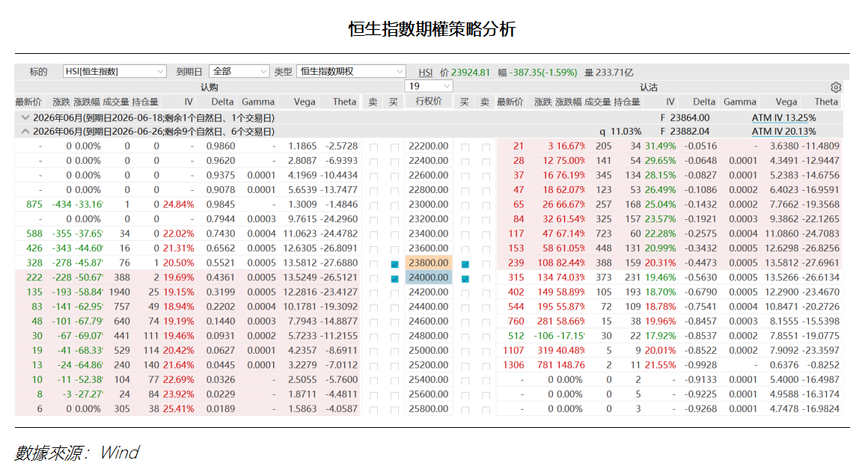Uncheck put buy box for strike 23800.00
868x472 pixels.
[x=465, y=264]
